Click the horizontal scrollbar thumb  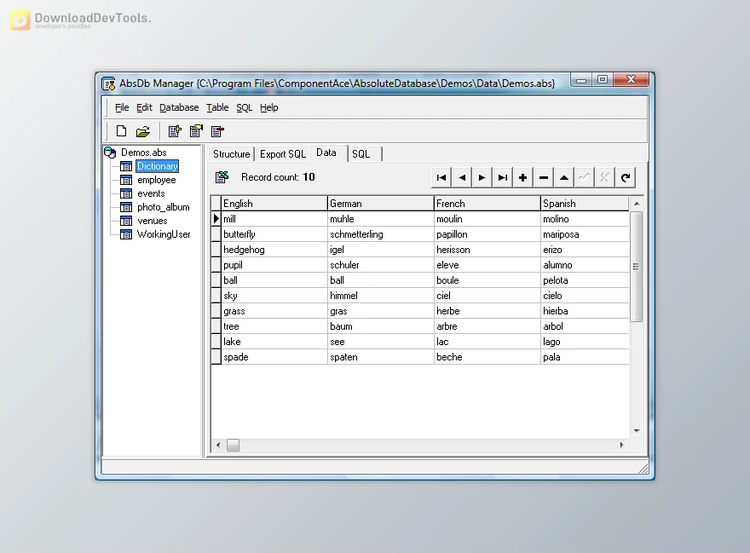pos(233,445)
